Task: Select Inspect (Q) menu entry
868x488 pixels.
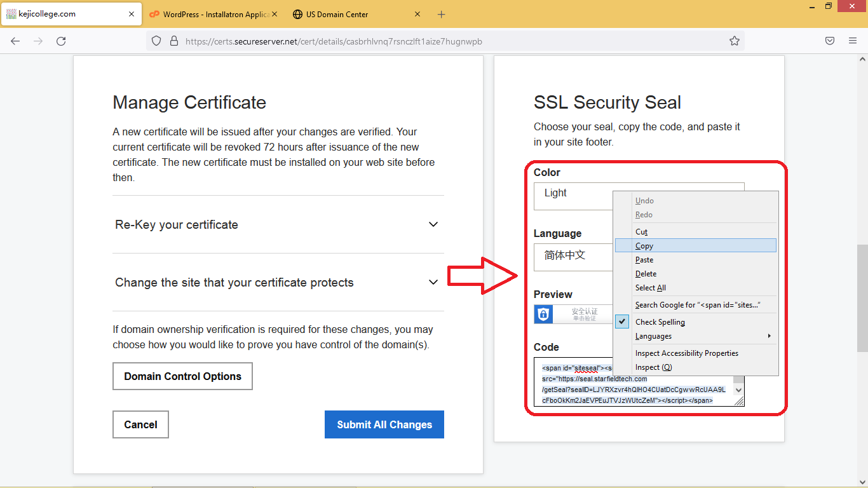Action: (696, 367)
